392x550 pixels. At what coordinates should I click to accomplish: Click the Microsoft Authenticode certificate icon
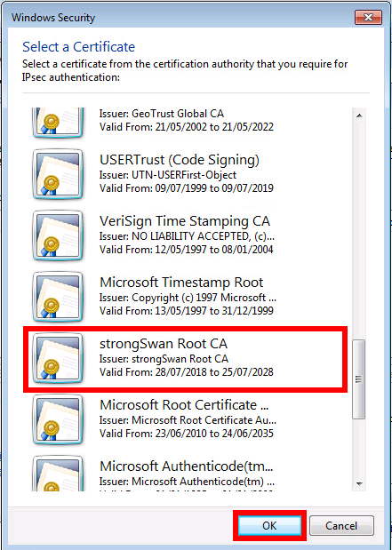click(x=58, y=473)
